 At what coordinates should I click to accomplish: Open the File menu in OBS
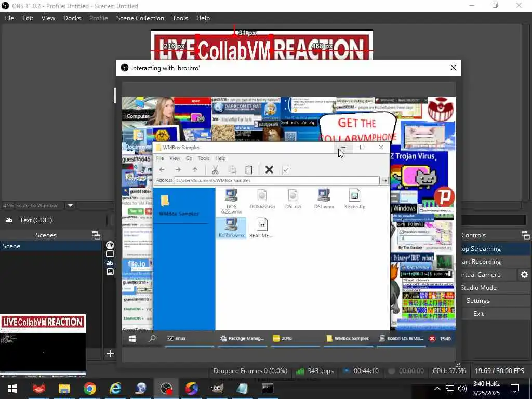pos(9,18)
